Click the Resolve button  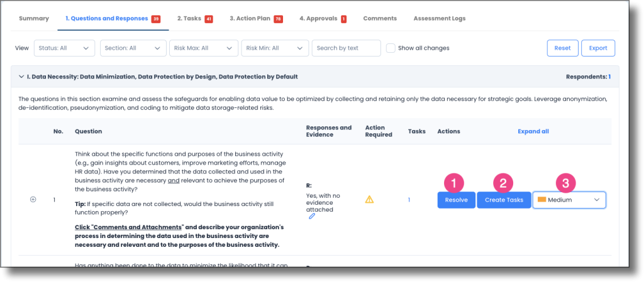[457, 200]
